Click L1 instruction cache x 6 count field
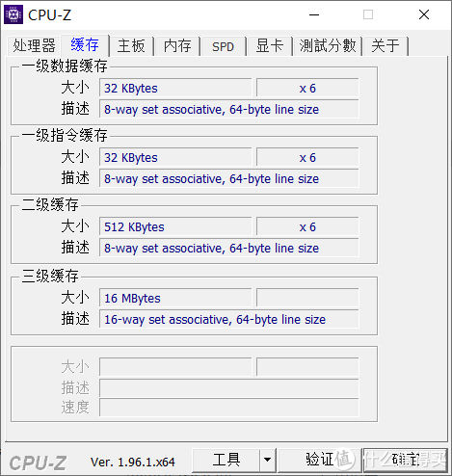This screenshot has height=476, width=452. [x=307, y=157]
